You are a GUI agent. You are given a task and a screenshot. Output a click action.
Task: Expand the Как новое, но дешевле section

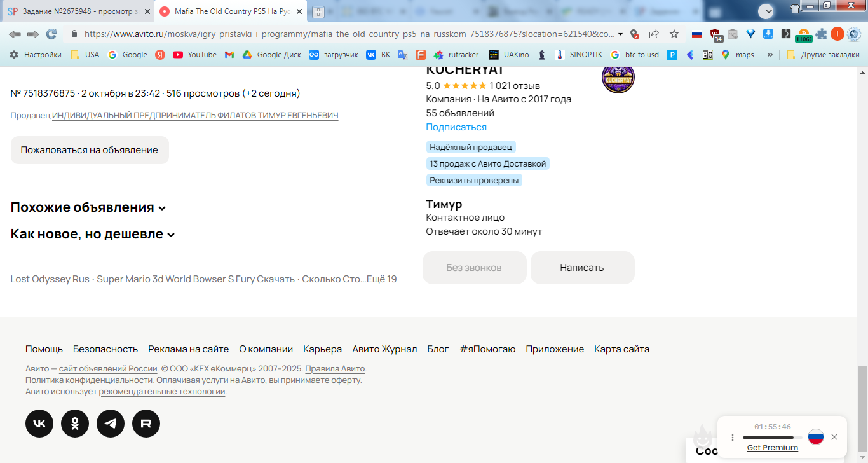[93, 234]
